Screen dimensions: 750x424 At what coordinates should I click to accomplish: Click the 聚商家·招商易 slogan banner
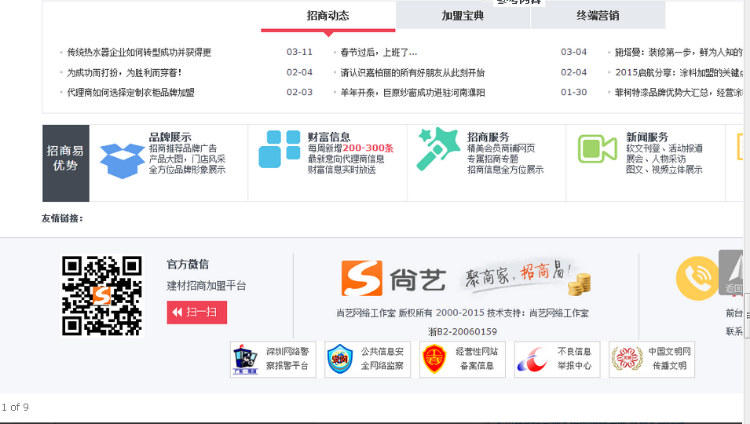528,277
